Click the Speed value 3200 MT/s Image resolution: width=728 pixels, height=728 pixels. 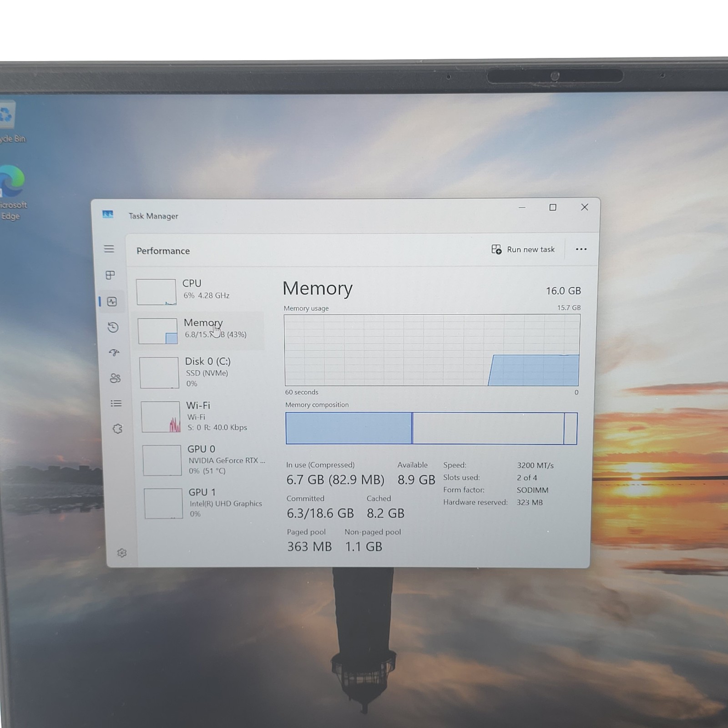coord(535,465)
